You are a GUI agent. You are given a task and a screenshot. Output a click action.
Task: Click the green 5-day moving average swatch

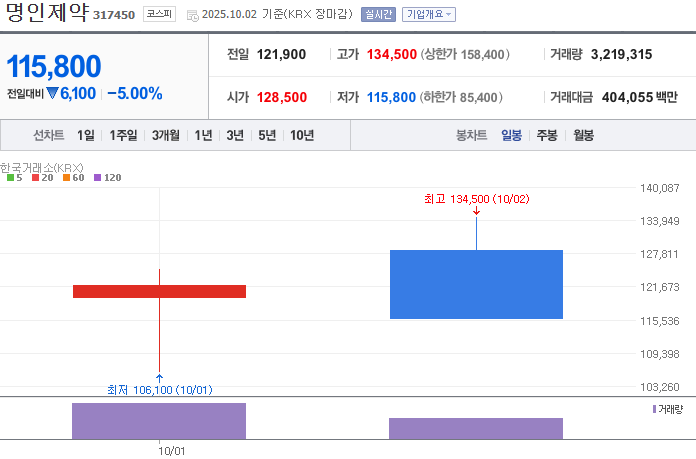click(x=10, y=178)
